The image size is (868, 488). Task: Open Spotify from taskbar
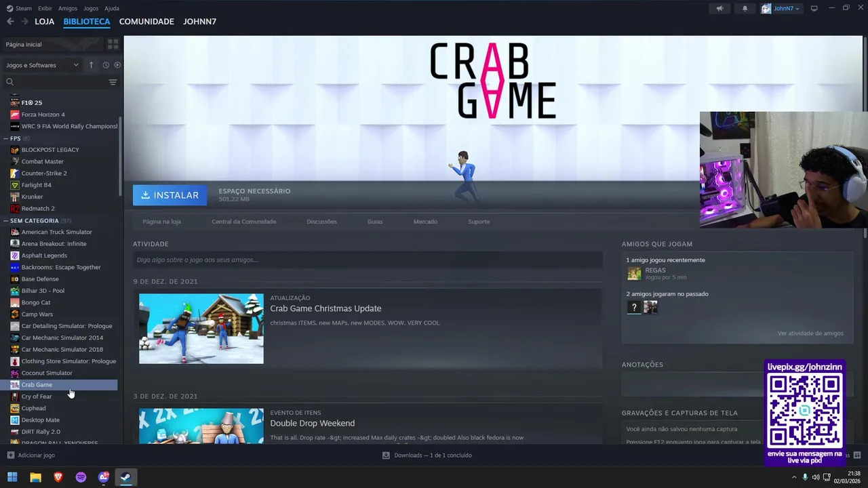point(81,477)
